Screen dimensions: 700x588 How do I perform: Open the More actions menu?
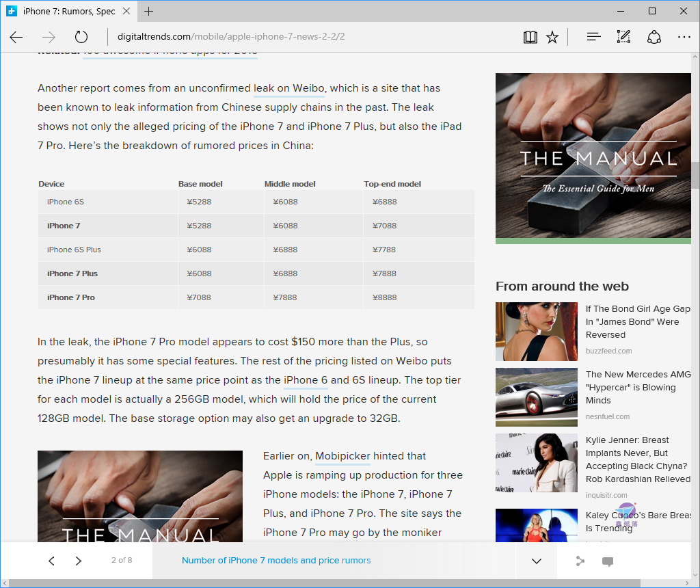684,37
